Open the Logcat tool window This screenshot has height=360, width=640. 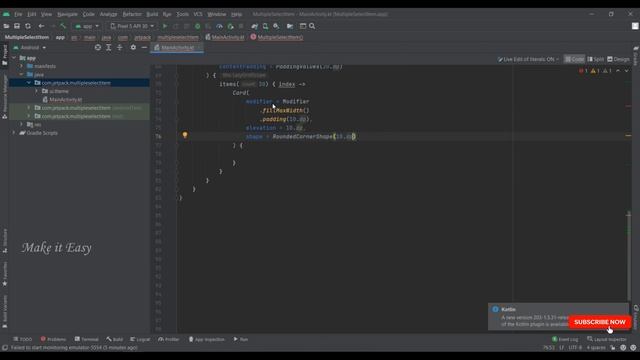[x=140, y=339]
